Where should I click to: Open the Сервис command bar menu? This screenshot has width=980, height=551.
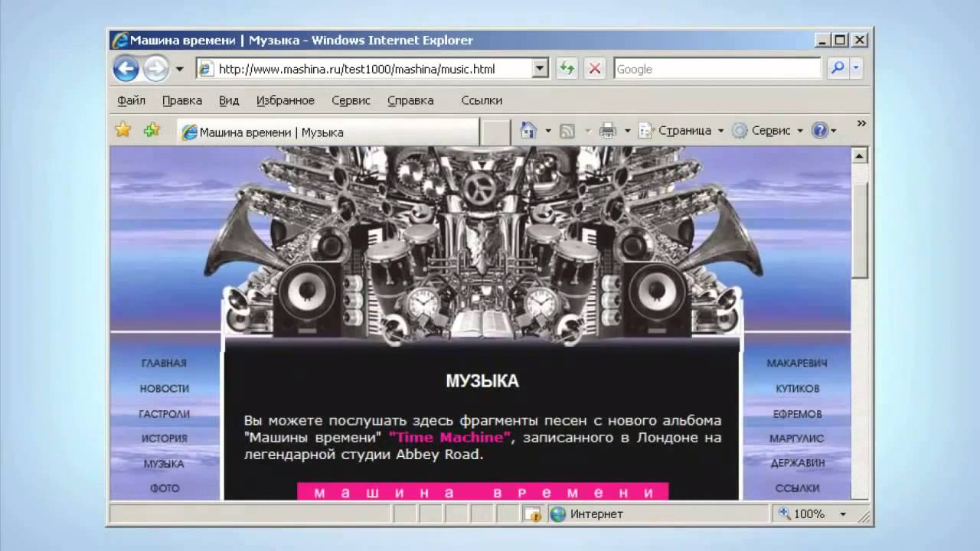pos(768,131)
